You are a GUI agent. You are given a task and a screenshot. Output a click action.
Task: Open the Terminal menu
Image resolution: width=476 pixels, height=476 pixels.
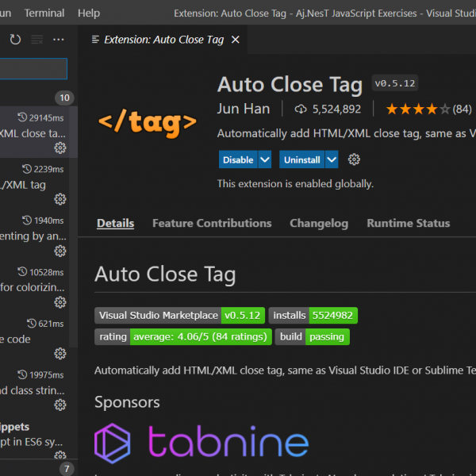tap(44, 13)
